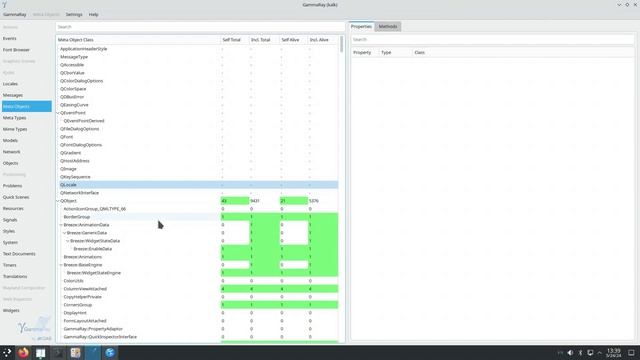Open Models in the sidebar

pyautogui.click(x=27, y=140)
